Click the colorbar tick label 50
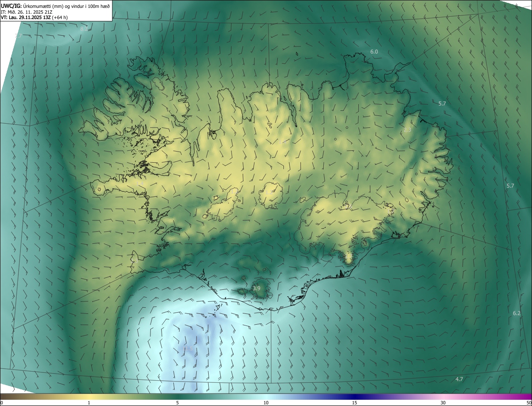 tap(529, 403)
